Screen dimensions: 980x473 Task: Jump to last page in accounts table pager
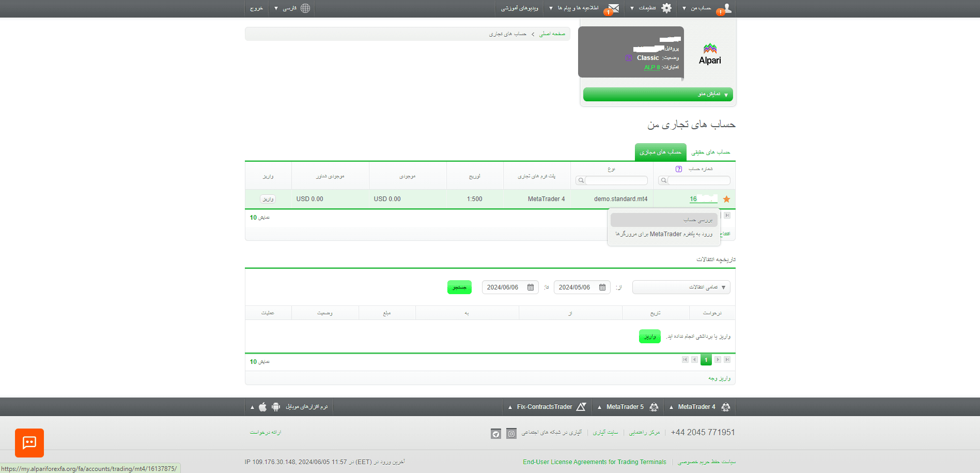coord(727,216)
